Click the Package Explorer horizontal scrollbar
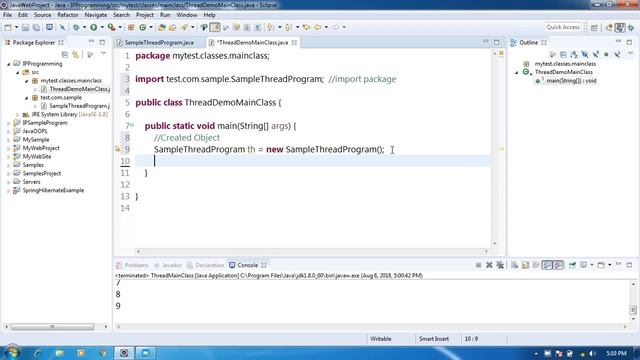640x360 pixels. (x=52, y=327)
